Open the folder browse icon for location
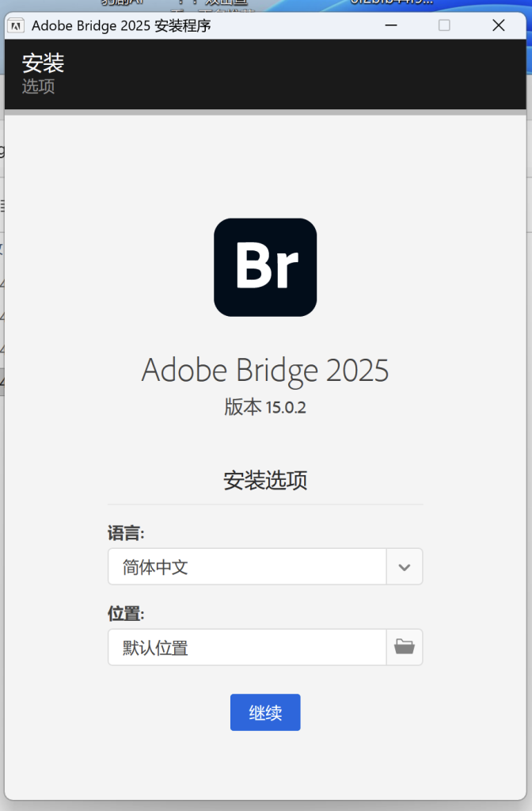Image resolution: width=532 pixels, height=811 pixels. point(405,647)
